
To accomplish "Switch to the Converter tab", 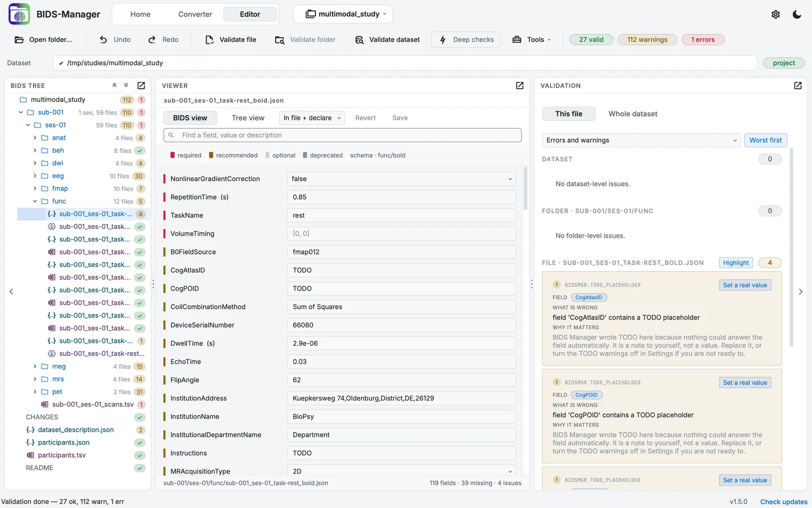I will click(195, 14).
